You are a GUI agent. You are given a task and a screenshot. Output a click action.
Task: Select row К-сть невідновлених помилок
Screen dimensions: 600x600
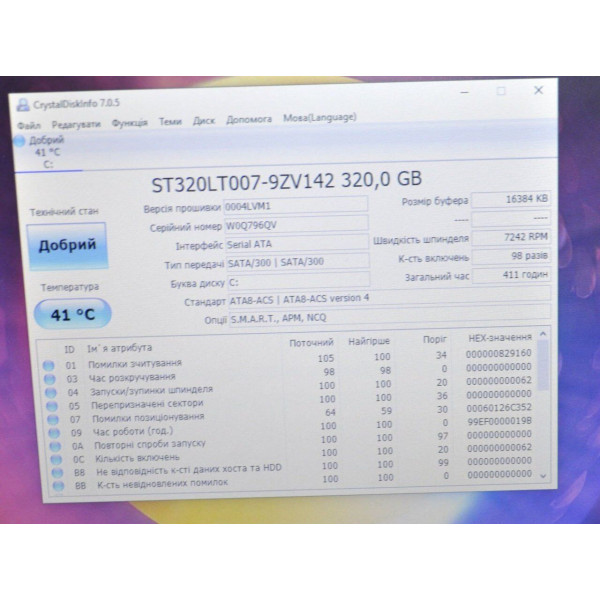(x=294, y=481)
